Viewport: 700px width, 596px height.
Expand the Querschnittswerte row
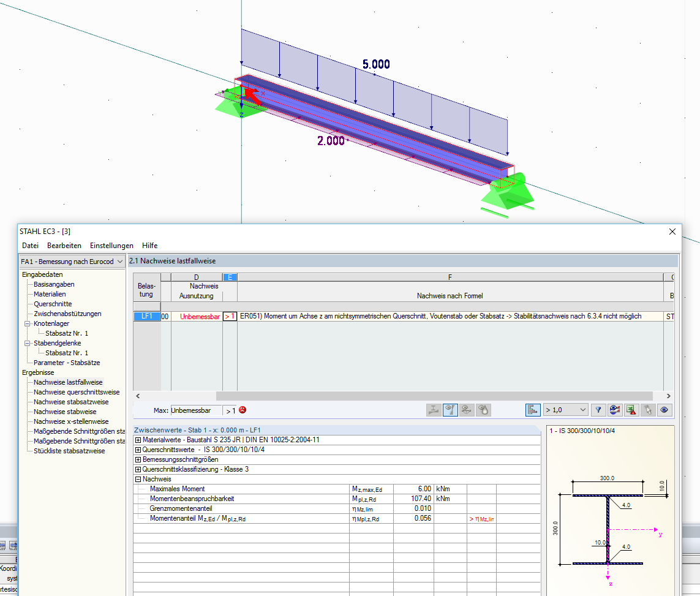point(138,450)
